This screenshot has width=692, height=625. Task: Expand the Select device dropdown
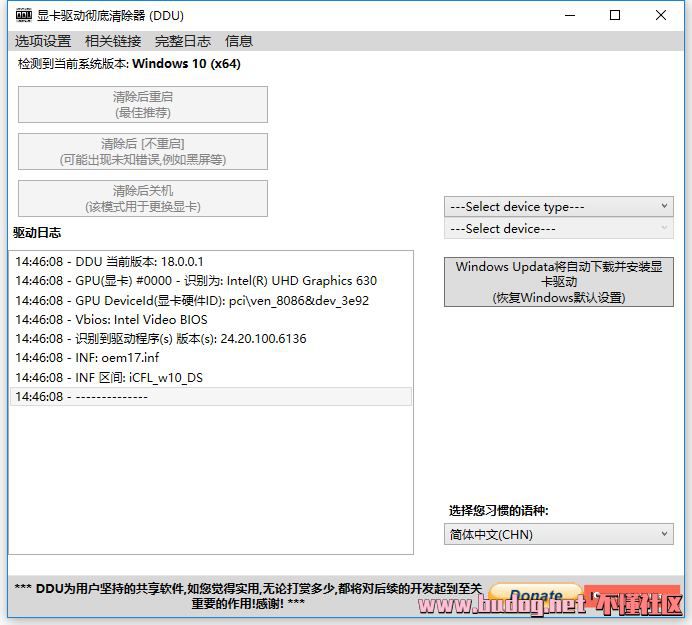click(559, 228)
